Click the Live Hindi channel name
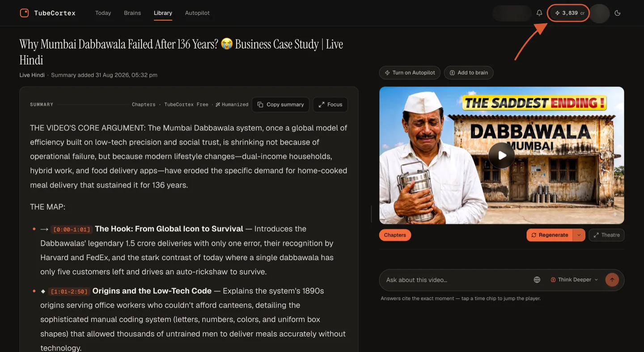Viewport: 644px width, 352px height. click(32, 75)
